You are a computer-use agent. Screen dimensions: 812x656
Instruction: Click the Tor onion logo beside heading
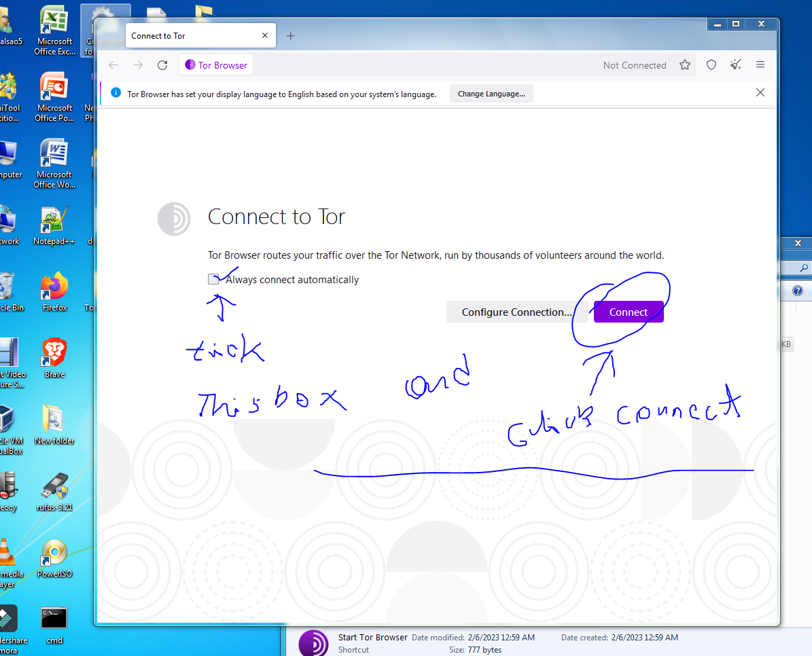point(174,219)
